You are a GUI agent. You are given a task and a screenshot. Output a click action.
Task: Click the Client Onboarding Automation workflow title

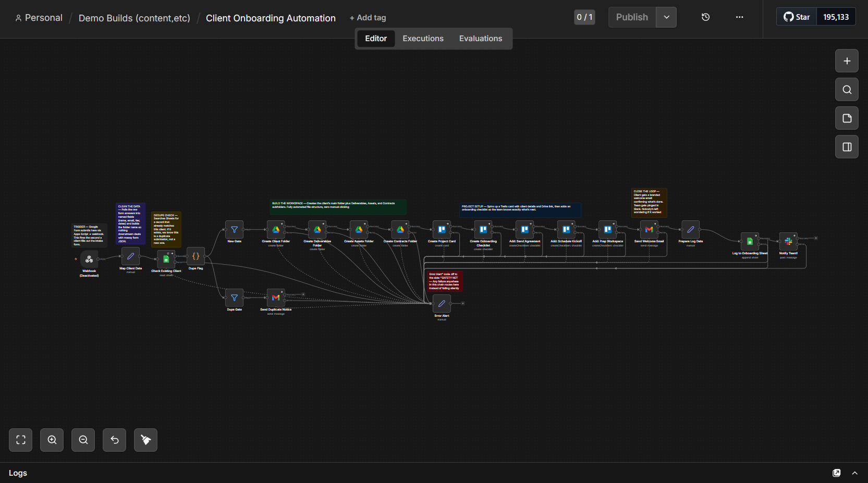pyautogui.click(x=271, y=18)
